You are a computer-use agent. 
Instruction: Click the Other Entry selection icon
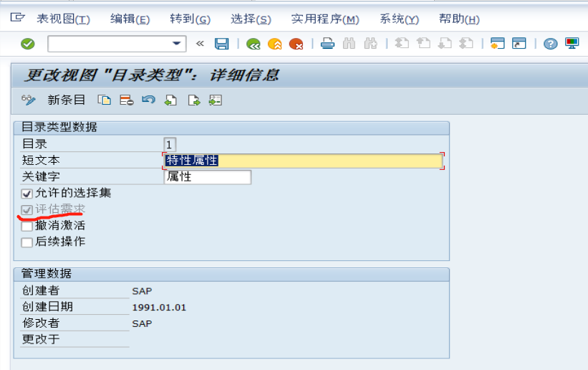pos(216,100)
